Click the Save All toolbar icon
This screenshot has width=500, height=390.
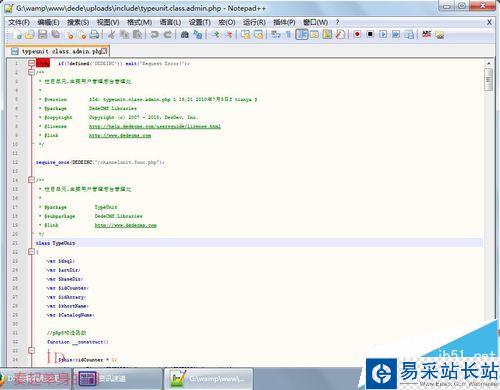pos(55,34)
